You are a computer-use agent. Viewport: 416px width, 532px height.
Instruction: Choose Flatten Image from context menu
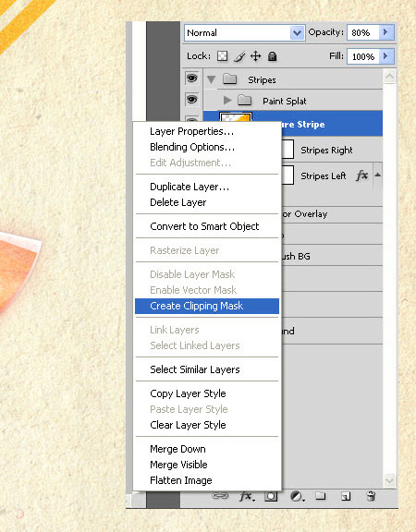coord(207,480)
